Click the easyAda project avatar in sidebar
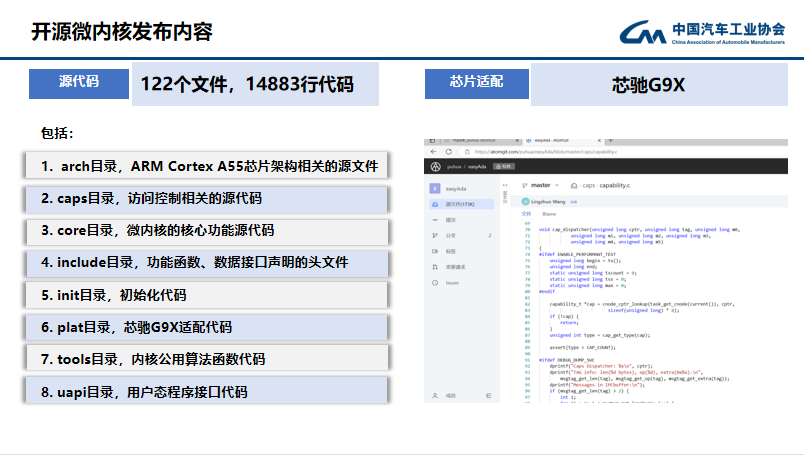This screenshot has width=804, height=455. (x=435, y=189)
